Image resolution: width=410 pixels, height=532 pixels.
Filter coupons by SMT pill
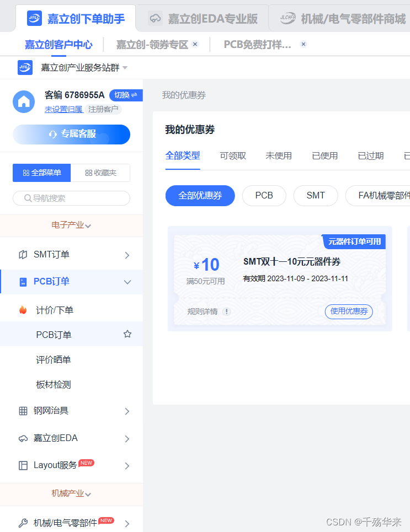coord(316,195)
